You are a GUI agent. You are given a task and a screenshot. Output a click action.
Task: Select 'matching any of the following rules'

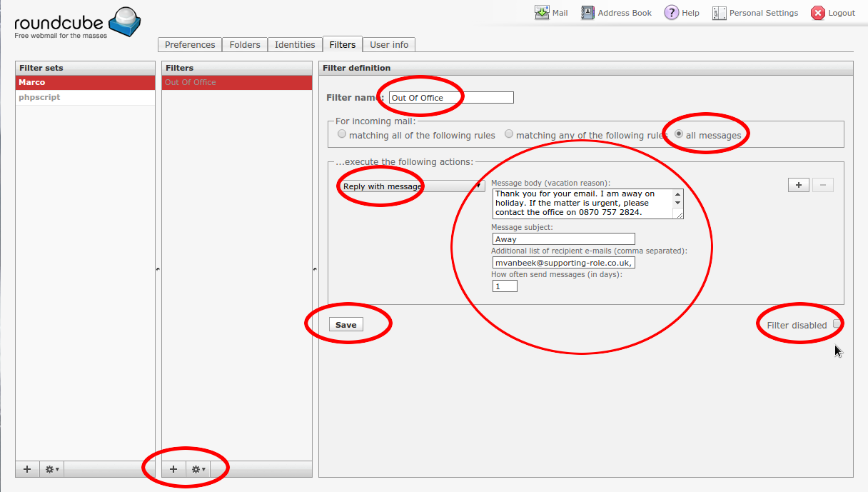pos(509,134)
